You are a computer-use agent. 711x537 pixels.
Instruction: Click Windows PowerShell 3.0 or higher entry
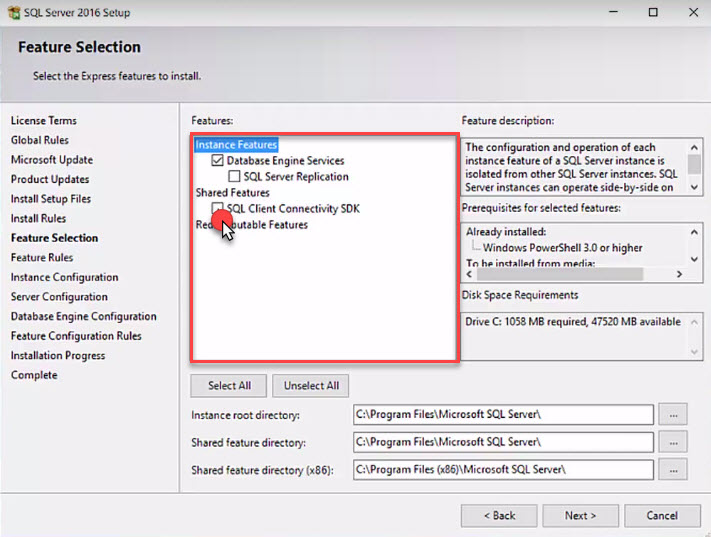(562, 248)
